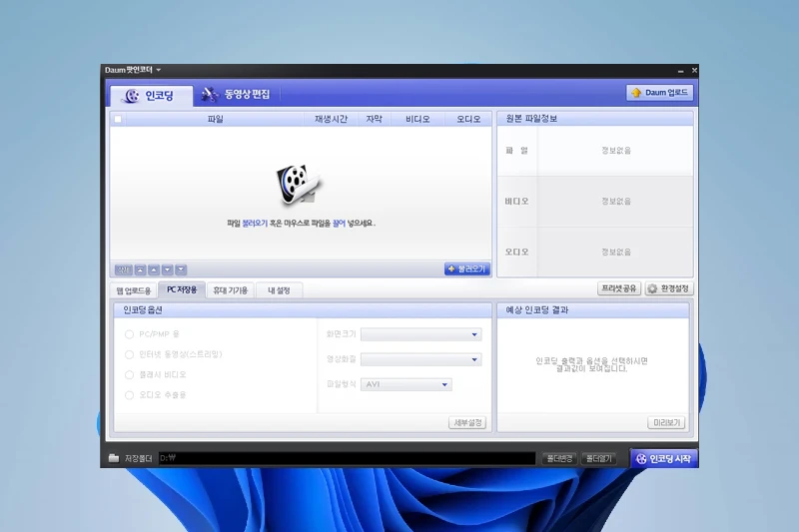Choose the 플래시 비디오 radio option

pos(130,375)
